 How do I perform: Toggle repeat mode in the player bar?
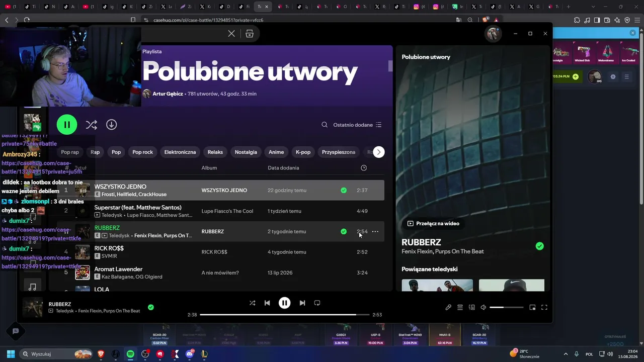tap(317, 303)
